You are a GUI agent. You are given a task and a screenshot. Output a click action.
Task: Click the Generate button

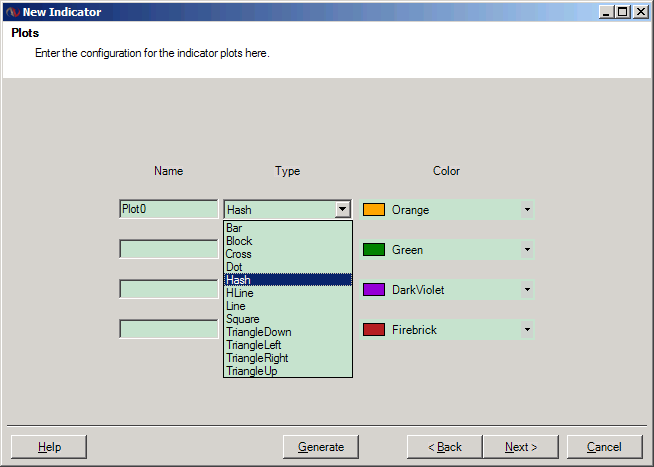[x=321, y=447]
